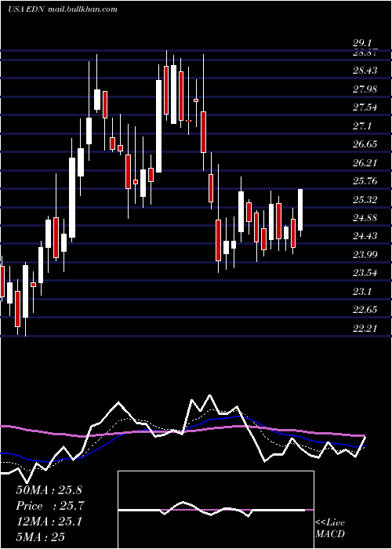Select the '5MA : 25' readout
Image resolution: width=392 pixels, height=549 pixels.
click(x=41, y=537)
